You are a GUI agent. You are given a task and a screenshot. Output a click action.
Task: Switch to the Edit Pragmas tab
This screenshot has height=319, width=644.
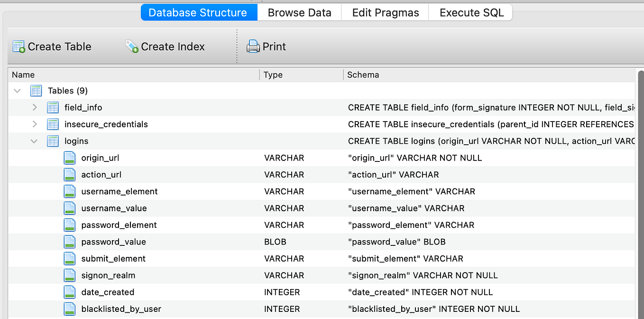384,12
